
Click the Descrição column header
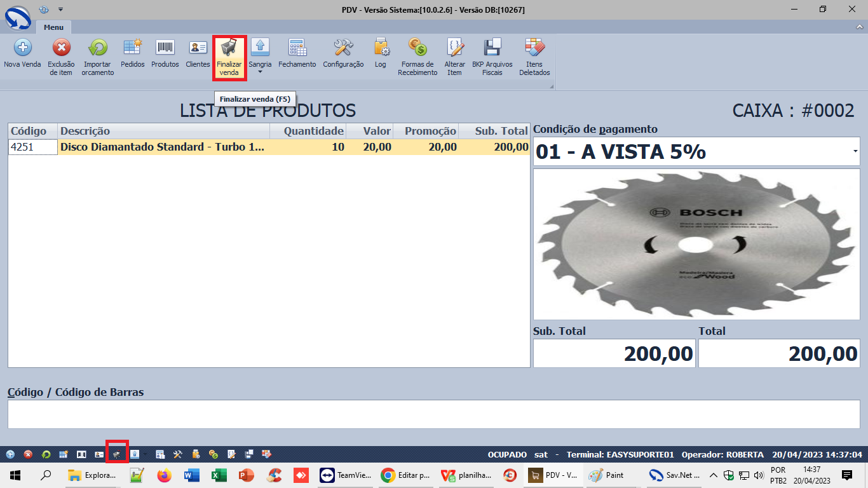click(163, 131)
